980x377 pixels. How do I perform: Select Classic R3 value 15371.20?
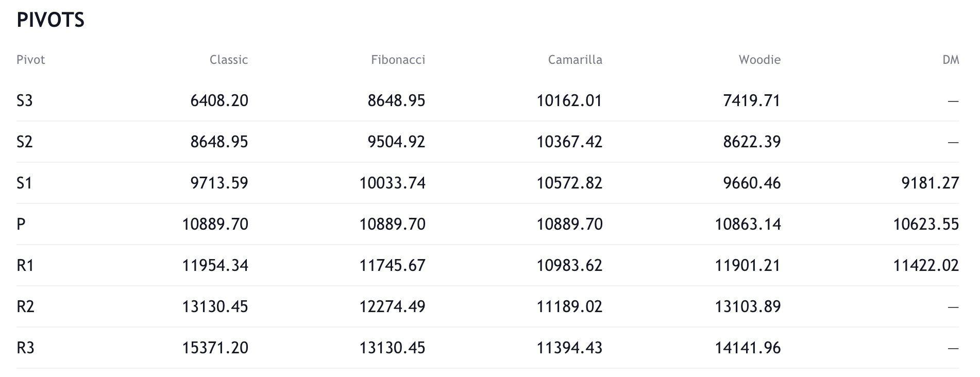pyautogui.click(x=215, y=348)
